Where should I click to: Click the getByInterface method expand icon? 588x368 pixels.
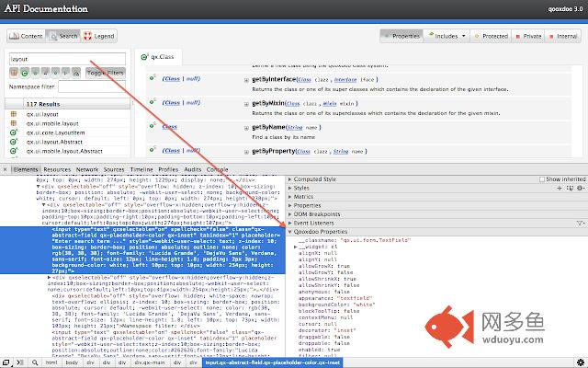[246, 80]
